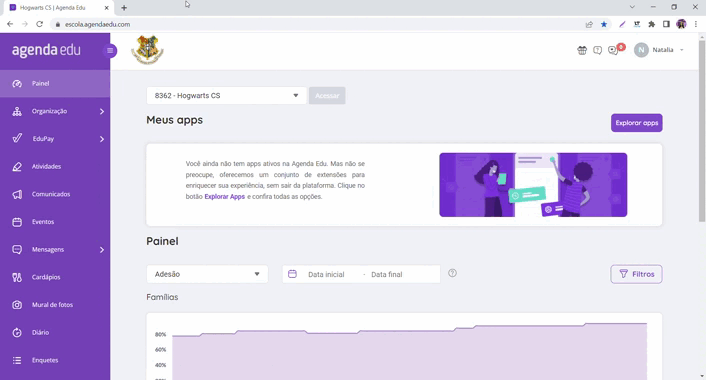The width and height of the screenshot is (706, 380).
Task: Collapse sidebar with the hamburger menu icon
Action: (x=110, y=50)
